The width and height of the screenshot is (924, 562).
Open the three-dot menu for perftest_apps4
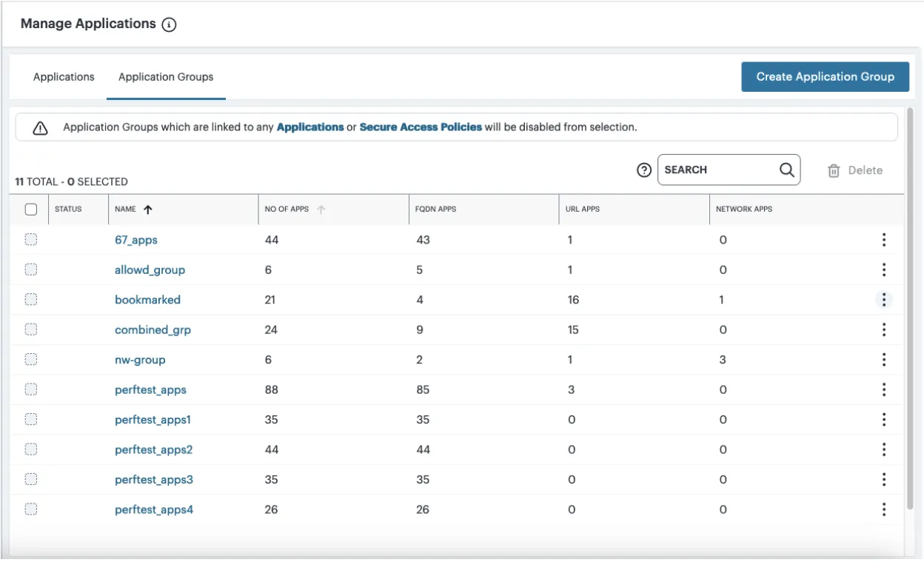click(x=884, y=509)
